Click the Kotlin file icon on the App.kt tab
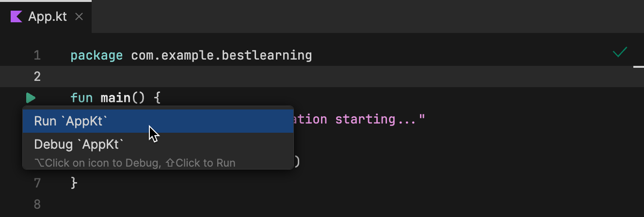Screen dimensions: 644x217 [x=16, y=16]
